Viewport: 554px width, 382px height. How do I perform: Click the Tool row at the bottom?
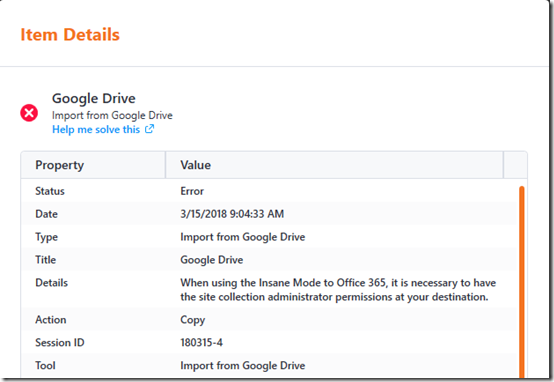pos(269,365)
